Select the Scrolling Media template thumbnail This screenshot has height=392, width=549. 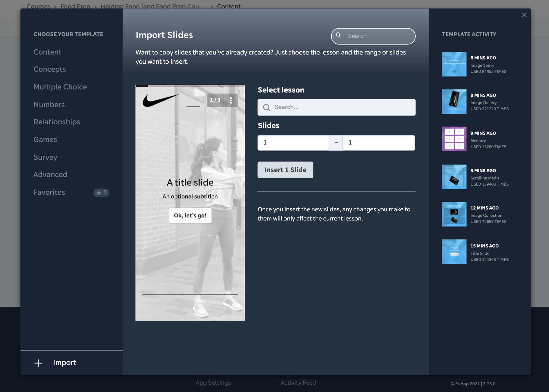coord(454,177)
